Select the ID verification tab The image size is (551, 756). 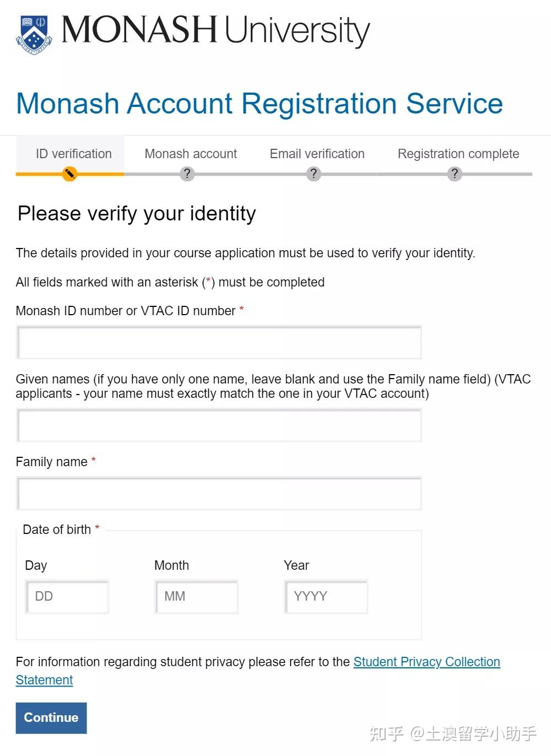click(73, 154)
